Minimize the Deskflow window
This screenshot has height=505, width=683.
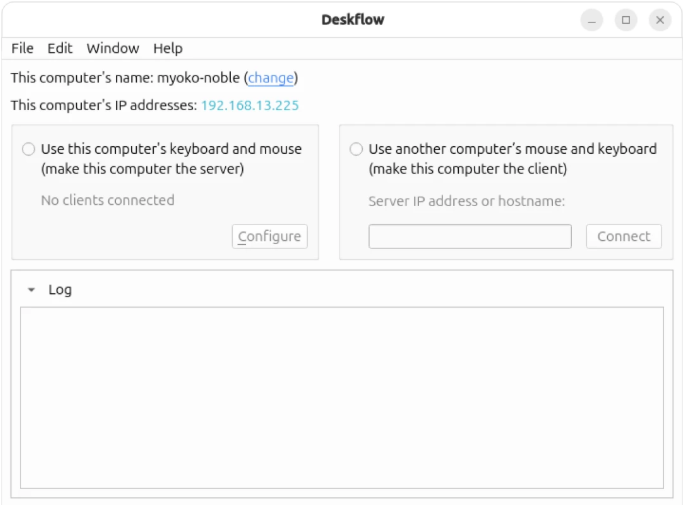tap(592, 20)
